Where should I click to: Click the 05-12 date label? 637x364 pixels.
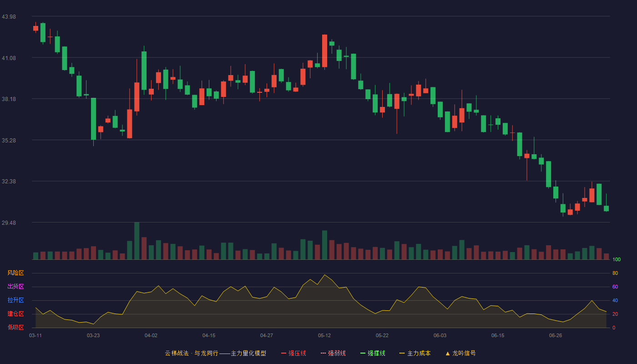pyautogui.click(x=324, y=335)
